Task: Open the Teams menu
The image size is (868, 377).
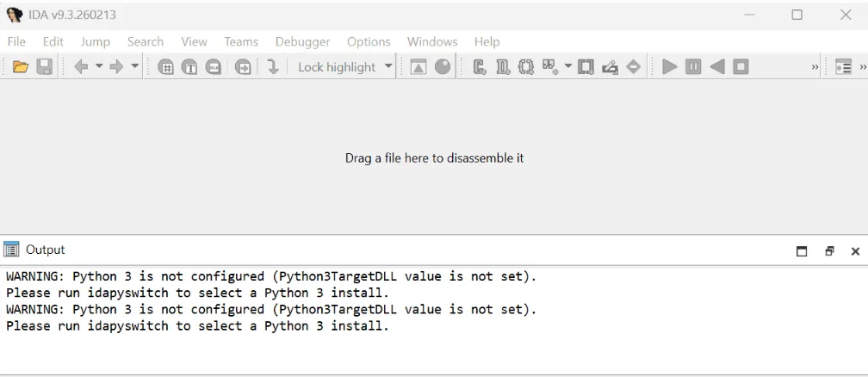Action: point(241,41)
